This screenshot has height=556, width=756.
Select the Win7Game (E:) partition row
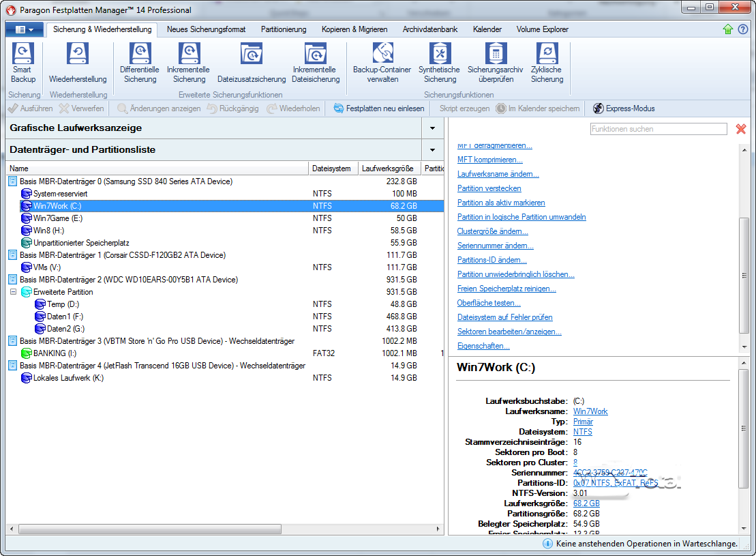tap(58, 218)
